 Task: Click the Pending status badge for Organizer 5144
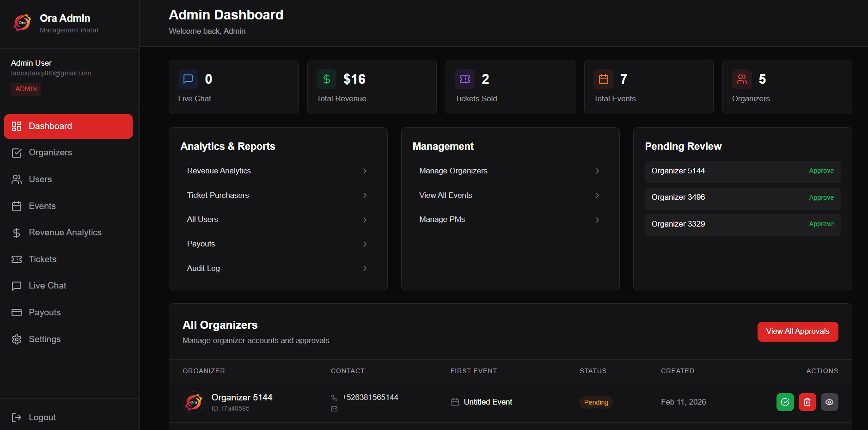tap(596, 402)
